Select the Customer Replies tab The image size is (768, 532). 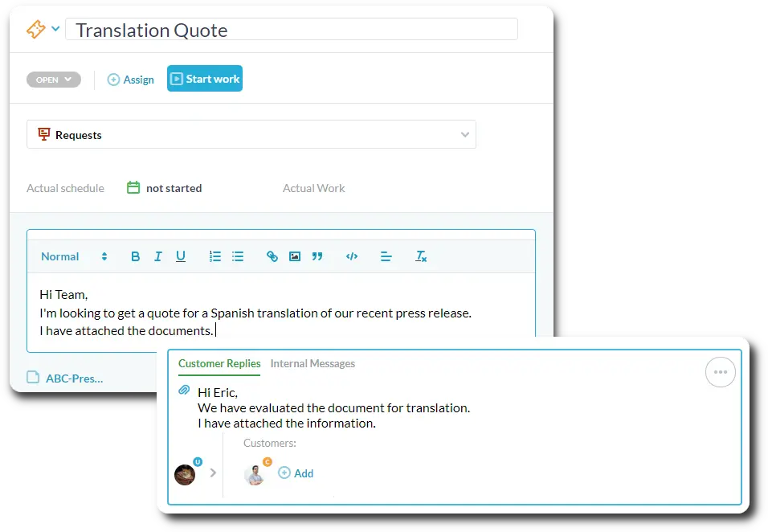[x=219, y=363]
